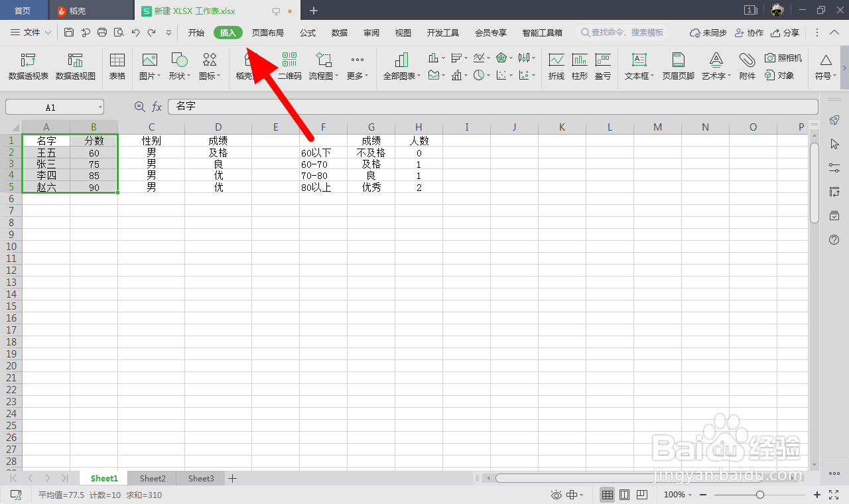Open 页眉页脚 header and footer
The height and width of the screenshot is (504, 849).
point(679,67)
